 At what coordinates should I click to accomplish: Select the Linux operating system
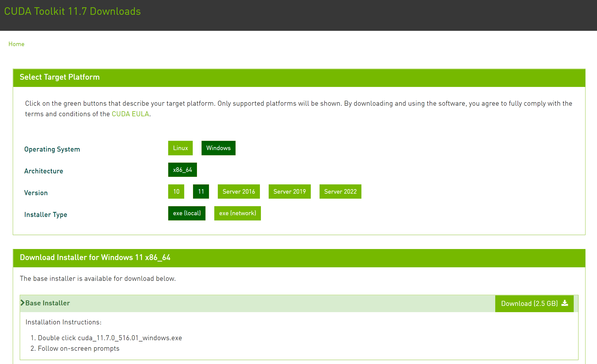[x=180, y=148]
